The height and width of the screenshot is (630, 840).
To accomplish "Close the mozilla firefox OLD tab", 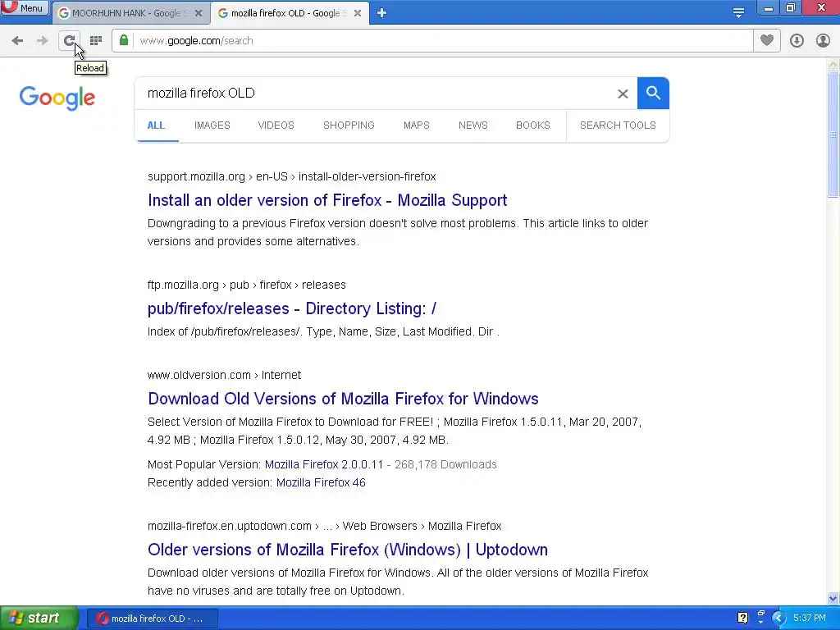I will (358, 13).
